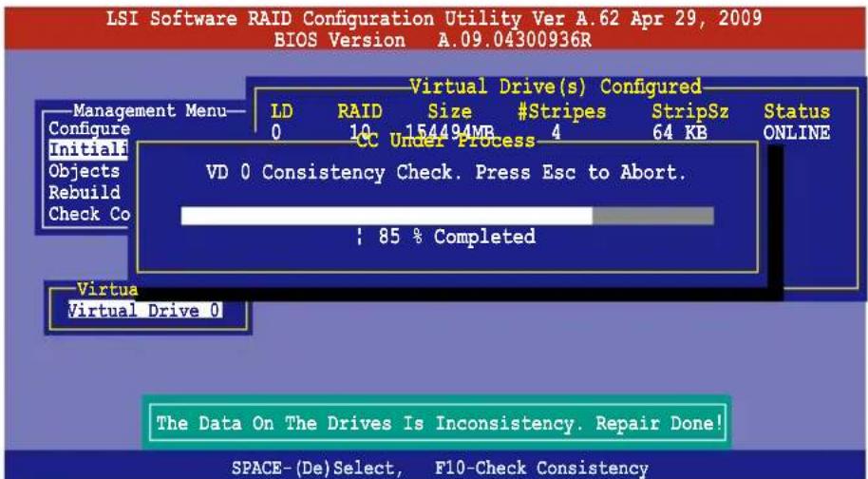Click the Status column header

click(x=797, y=111)
